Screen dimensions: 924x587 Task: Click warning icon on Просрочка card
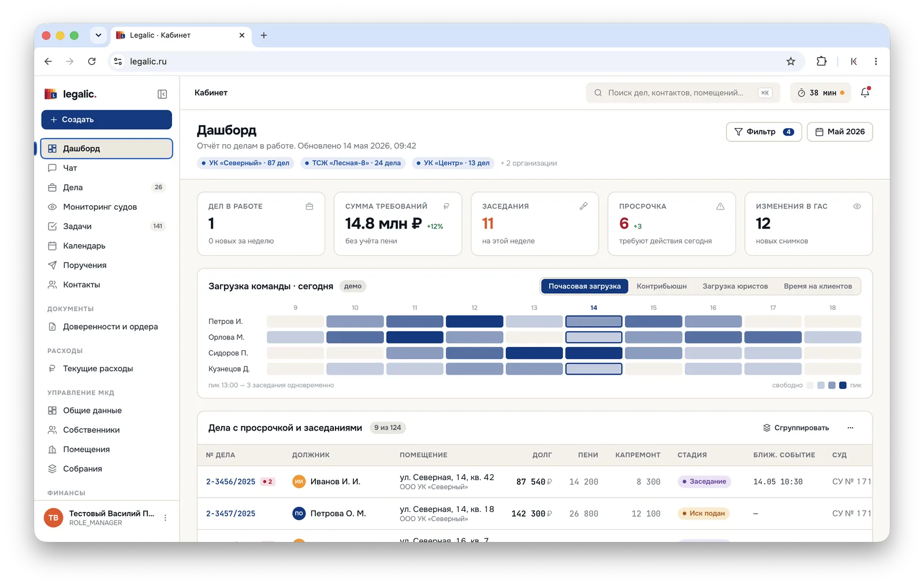[720, 206]
